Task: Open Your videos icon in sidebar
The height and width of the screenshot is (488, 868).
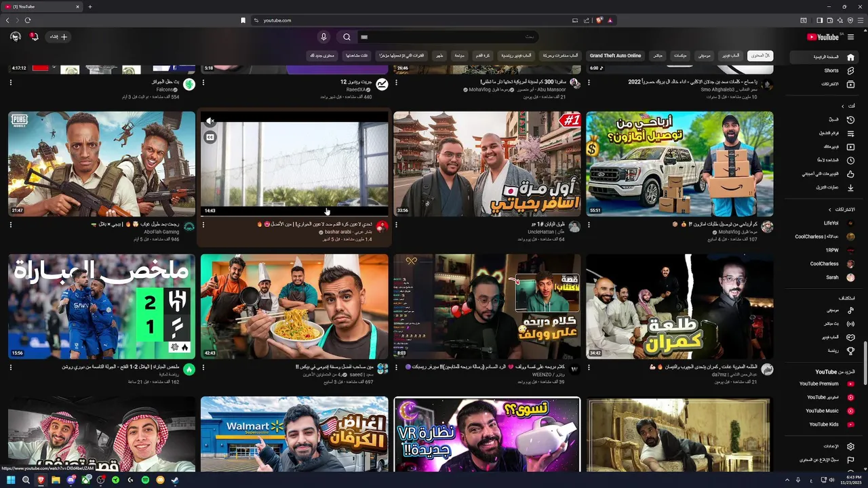Action: coord(850,146)
